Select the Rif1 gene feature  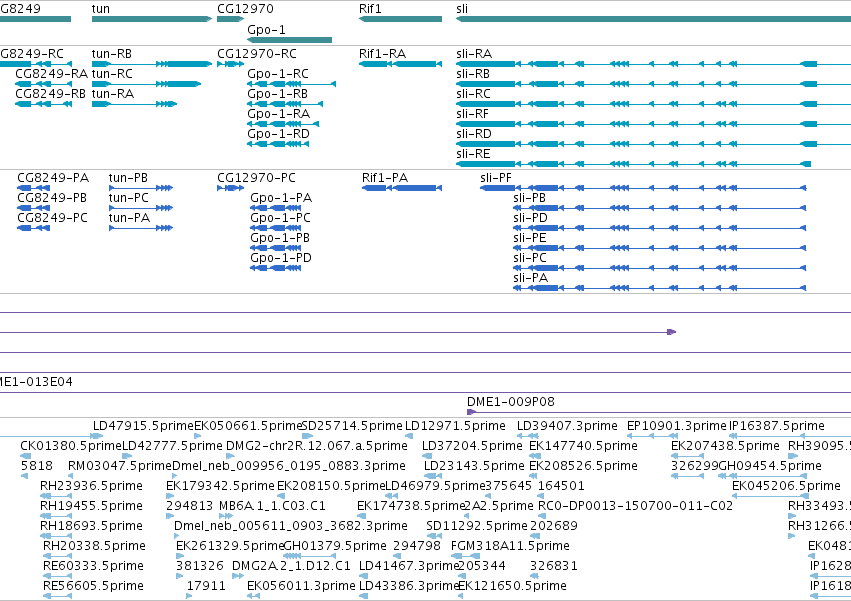(x=400, y=19)
